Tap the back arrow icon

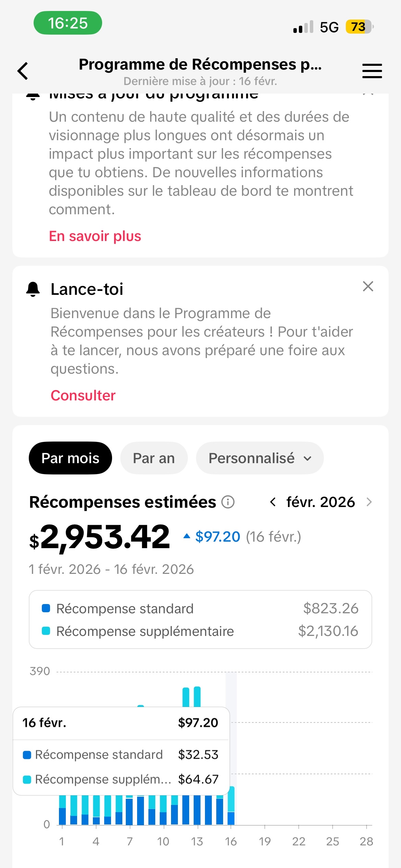click(x=23, y=71)
